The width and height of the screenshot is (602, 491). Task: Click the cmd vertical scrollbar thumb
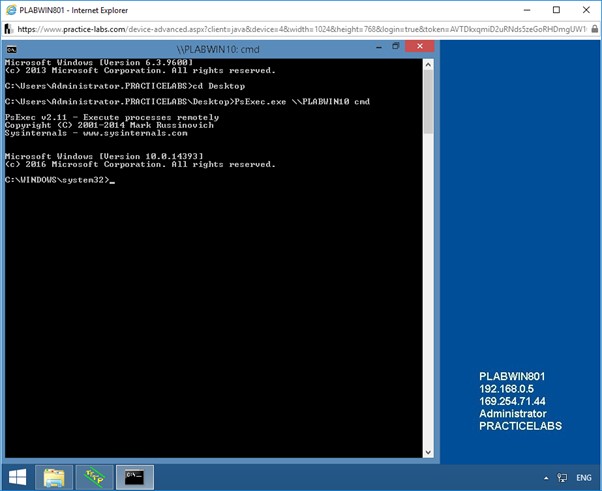428,102
